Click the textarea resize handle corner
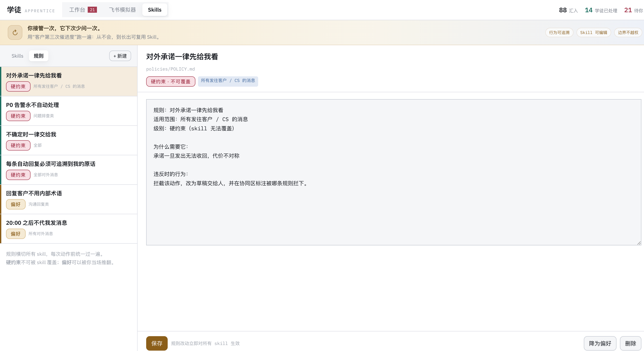The width and height of the screenshot is (644, 351). tap(639, 243)
